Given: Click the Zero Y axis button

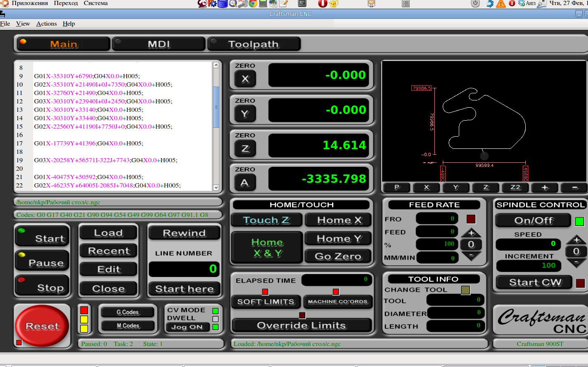Looking at the screenshot, I should click(245, 114).
